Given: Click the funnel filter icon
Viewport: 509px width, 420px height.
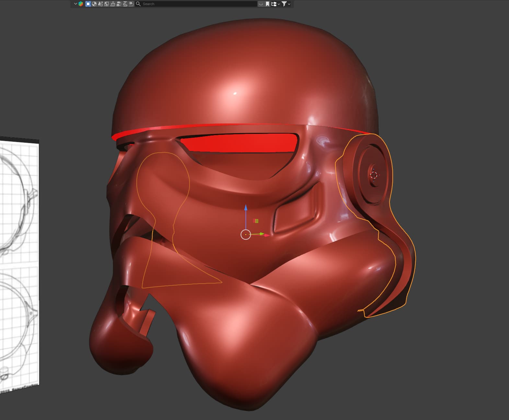Looking at the screenshot, I should 284,4.
